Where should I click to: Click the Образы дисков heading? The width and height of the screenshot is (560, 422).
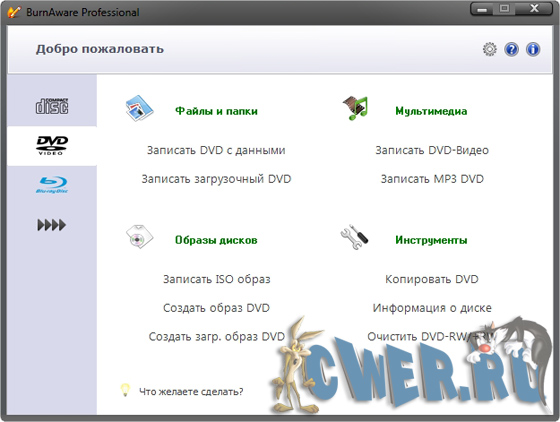click(216, 240)
